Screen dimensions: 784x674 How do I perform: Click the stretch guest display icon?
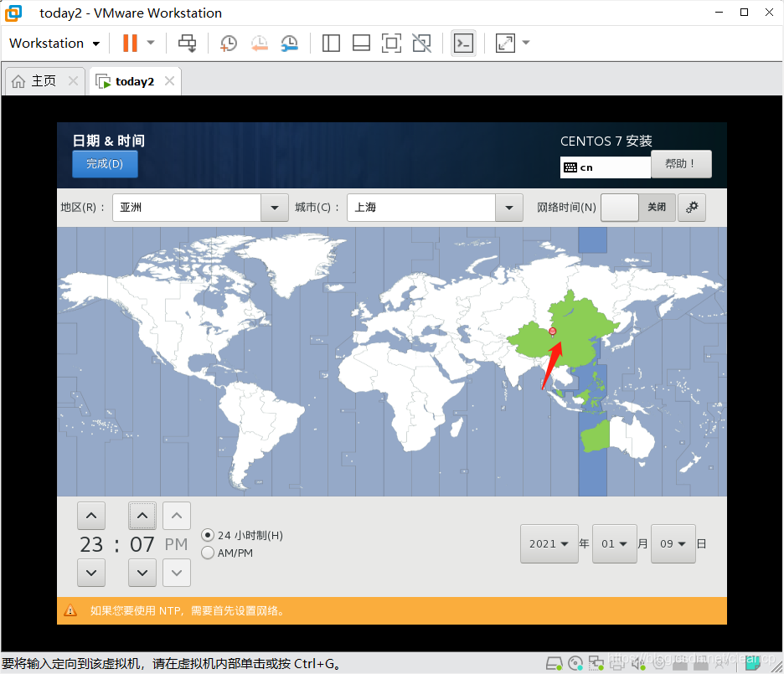(x=505, y=43)
